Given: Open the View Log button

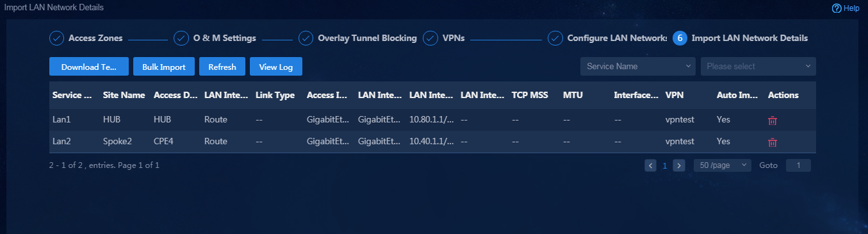Looking at the screenshot, I should coord(276,67).
